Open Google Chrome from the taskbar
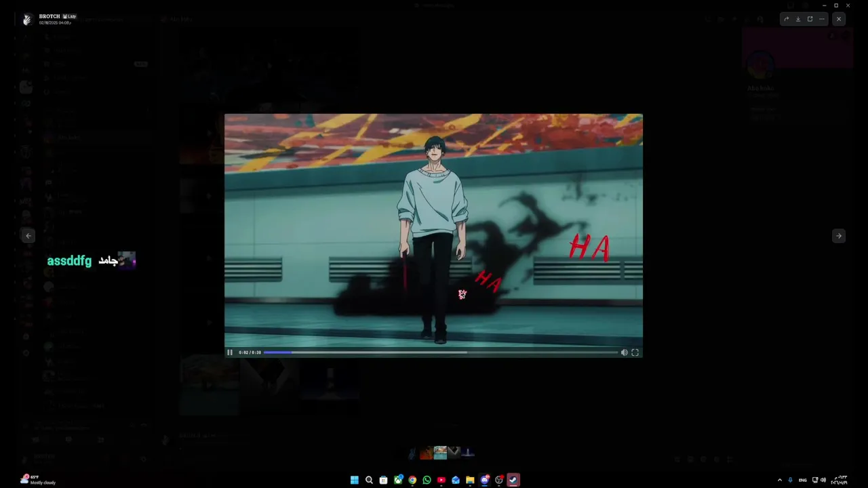This screenshot has height=488, width=868. click(412, 480)
